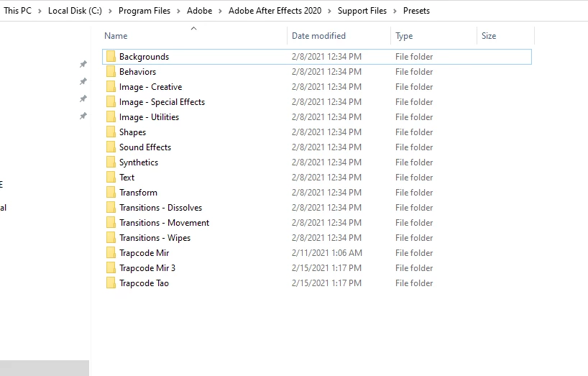Select the Sound Effects folder icon

(111, 147)
